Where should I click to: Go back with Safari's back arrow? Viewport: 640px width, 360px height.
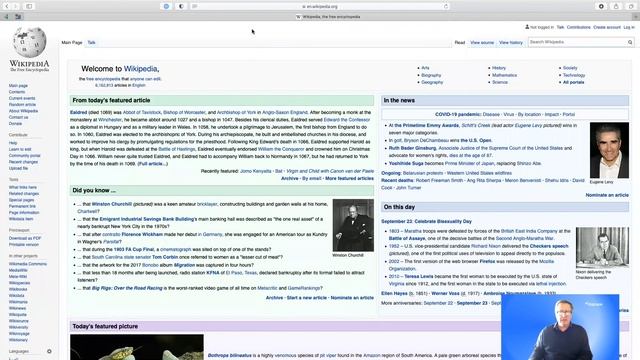pos(7,6)
